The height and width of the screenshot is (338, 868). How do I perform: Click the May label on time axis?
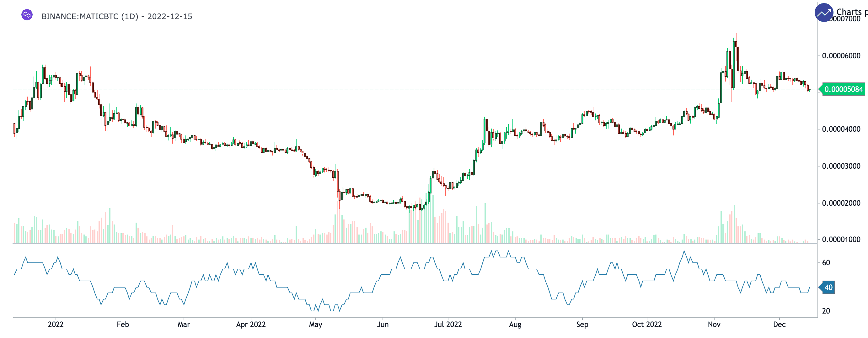click(x=315, y=325)
